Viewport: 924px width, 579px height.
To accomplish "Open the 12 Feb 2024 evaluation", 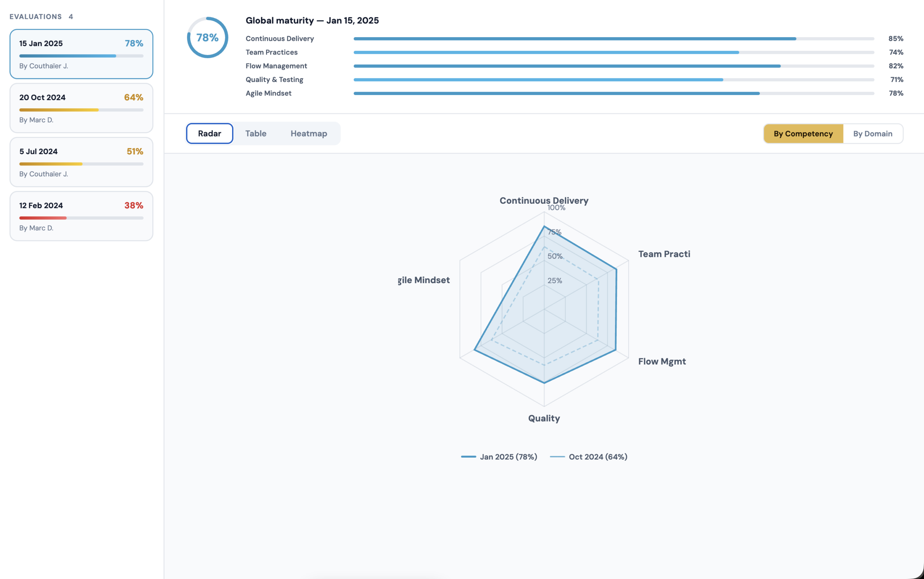I will tap(81, 216).
